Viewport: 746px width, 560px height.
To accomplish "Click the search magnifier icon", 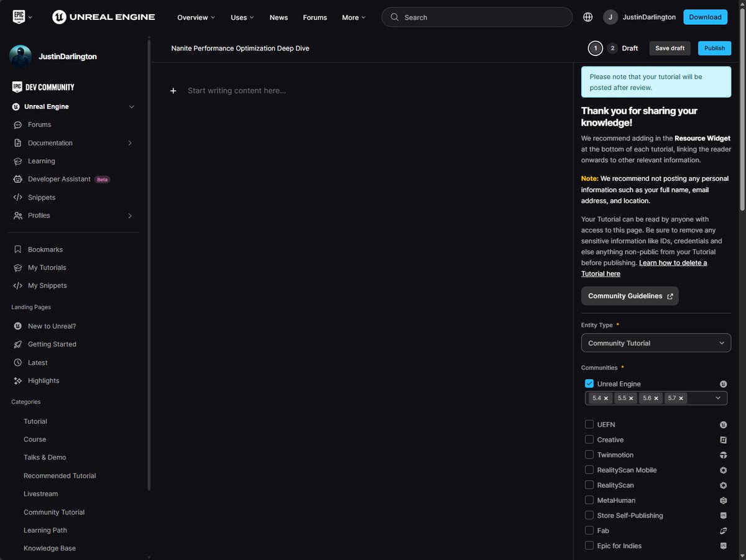I will click(x=394, y=17).
